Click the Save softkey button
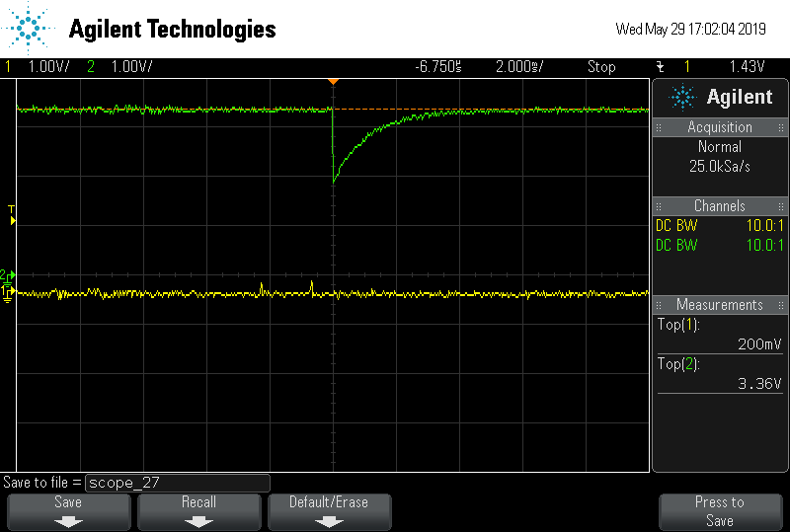Viewport: 790px width, 532px height. (68, 512)
